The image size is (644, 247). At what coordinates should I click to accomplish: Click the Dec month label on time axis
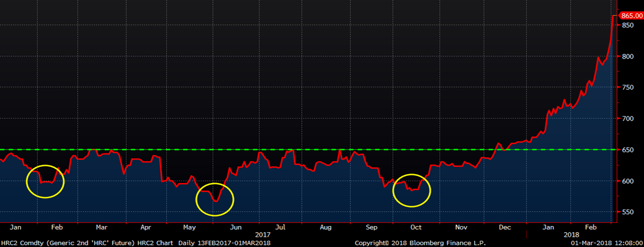pyautogui.click(x=505, y=227)
